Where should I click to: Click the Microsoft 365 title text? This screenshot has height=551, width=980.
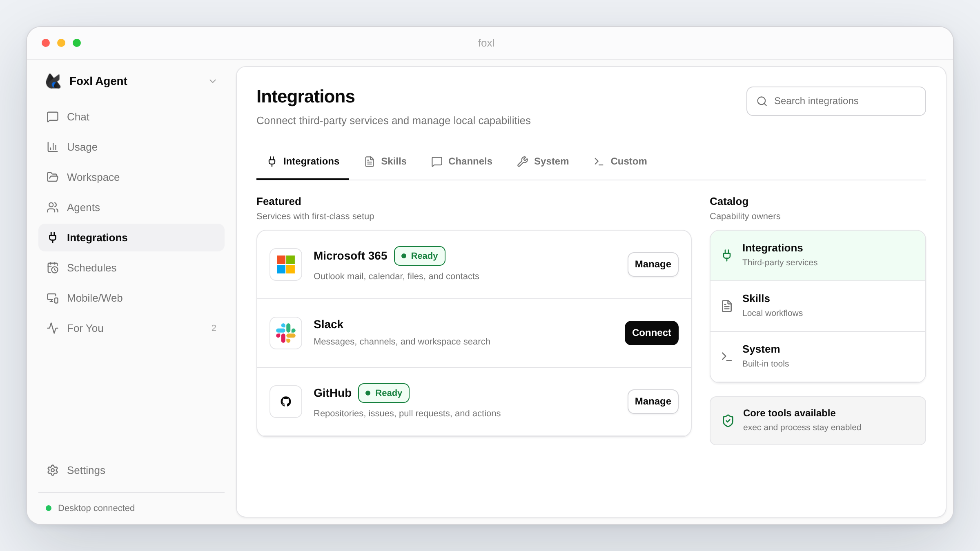coord(350,256)
